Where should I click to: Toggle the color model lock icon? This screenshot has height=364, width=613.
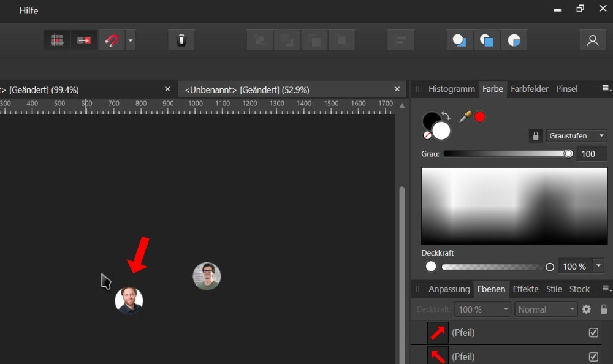(x=536, y=135)
